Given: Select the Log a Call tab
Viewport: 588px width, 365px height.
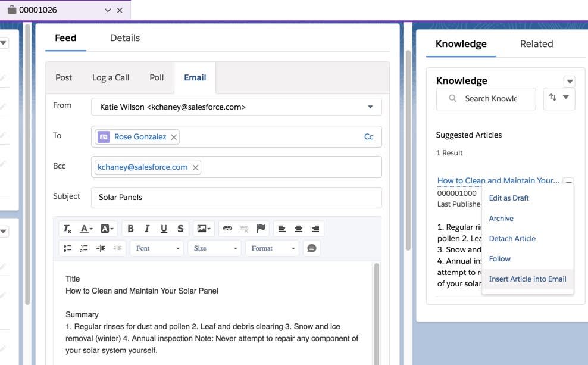Looking at the screenshot, I should pyautogui.click(x=111, y=77).
